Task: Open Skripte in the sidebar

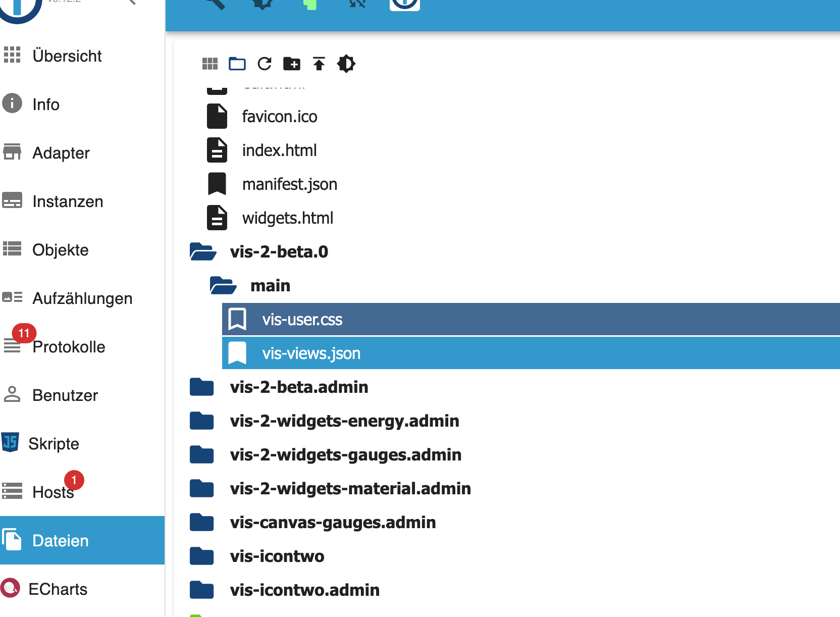Action: (82, 443)
